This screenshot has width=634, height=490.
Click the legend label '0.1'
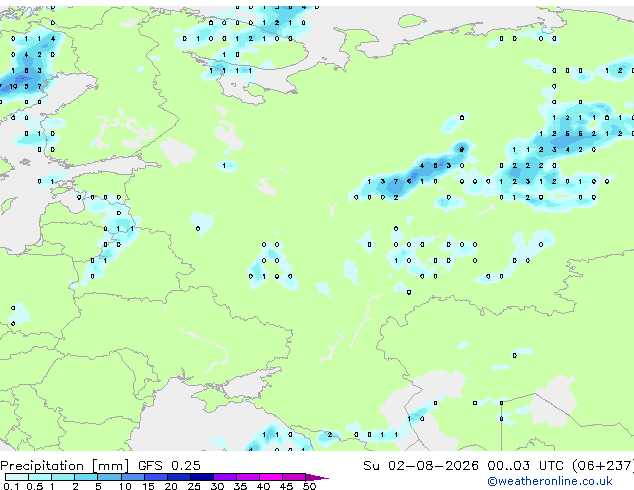click(x=11, y=486)
